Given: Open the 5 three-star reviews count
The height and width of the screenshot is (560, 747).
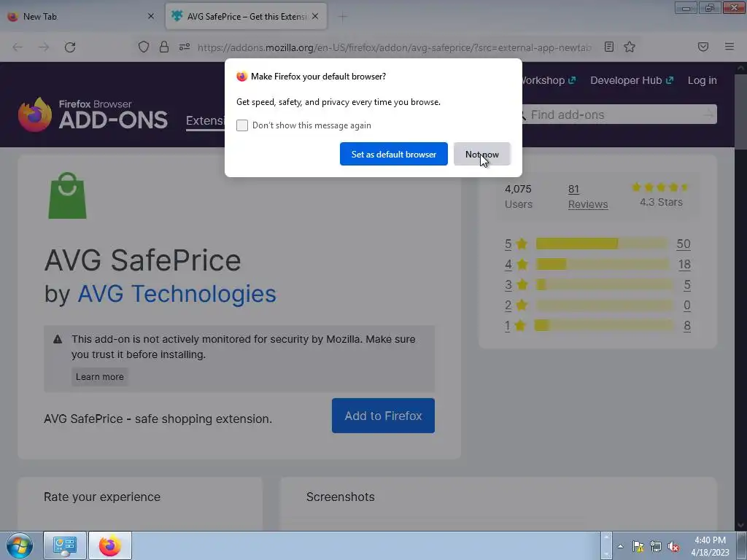Looking at the screenshot, I should pyautogui.click(x=687, y=285).
